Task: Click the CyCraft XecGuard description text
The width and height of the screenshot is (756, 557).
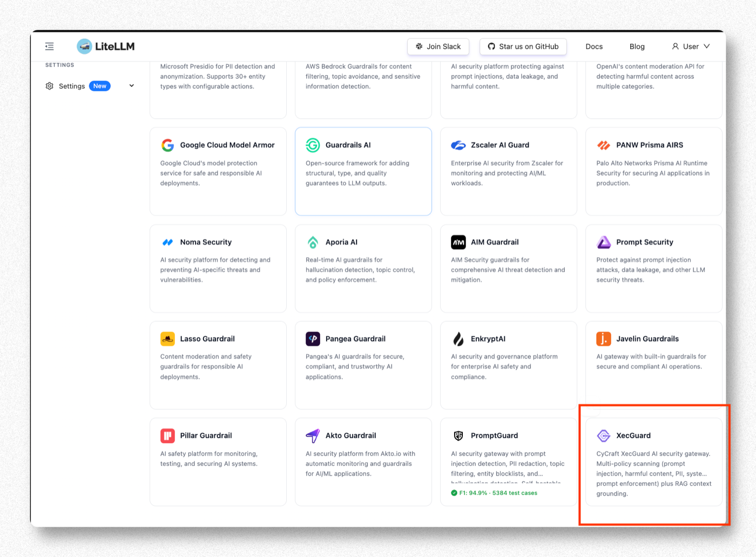Action: point(654,474)
